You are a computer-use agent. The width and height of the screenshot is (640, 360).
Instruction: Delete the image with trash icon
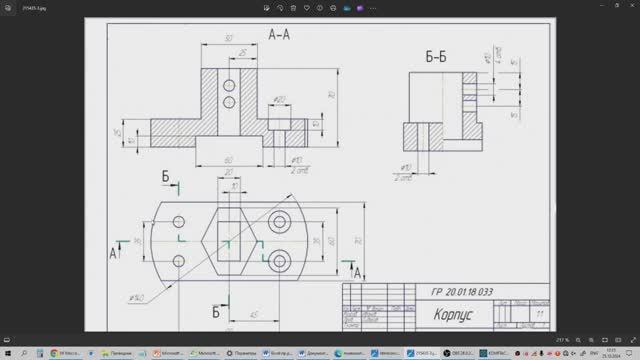[293, 8]
